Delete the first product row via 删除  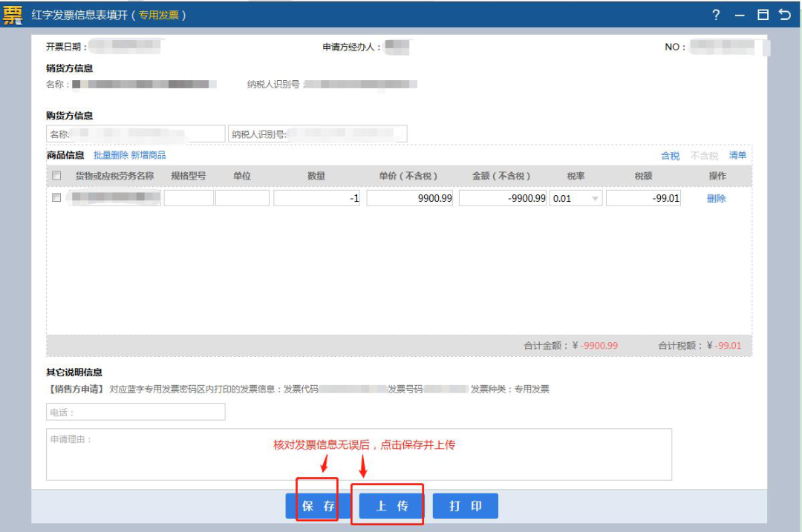pyautogui.click(x=716, y=199)
